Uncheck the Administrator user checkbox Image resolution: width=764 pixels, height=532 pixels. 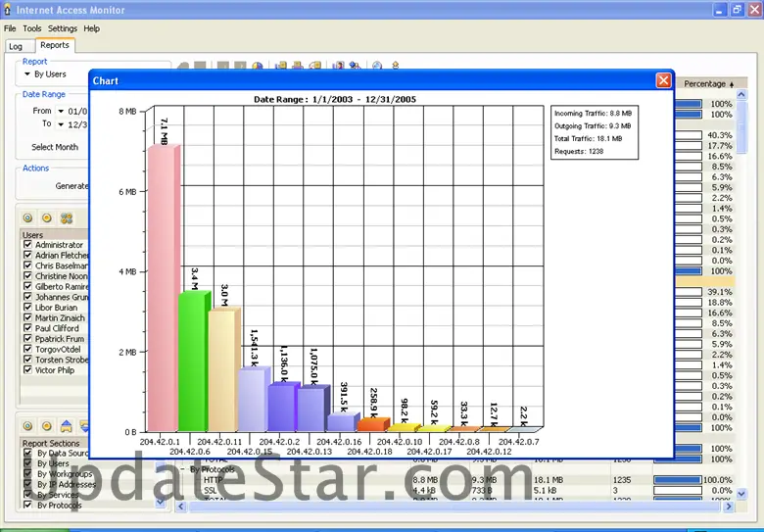click(27, 245)
